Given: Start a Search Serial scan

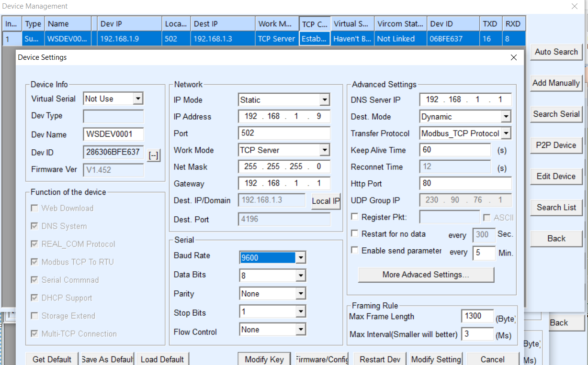Looking at the screenshot, I should coord(556,114).
